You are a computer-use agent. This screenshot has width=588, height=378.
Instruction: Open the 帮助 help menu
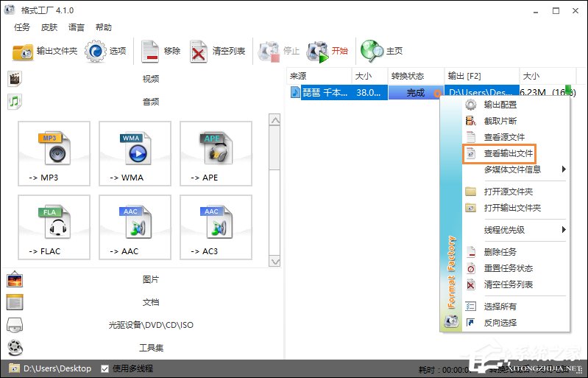coord(104,27)
